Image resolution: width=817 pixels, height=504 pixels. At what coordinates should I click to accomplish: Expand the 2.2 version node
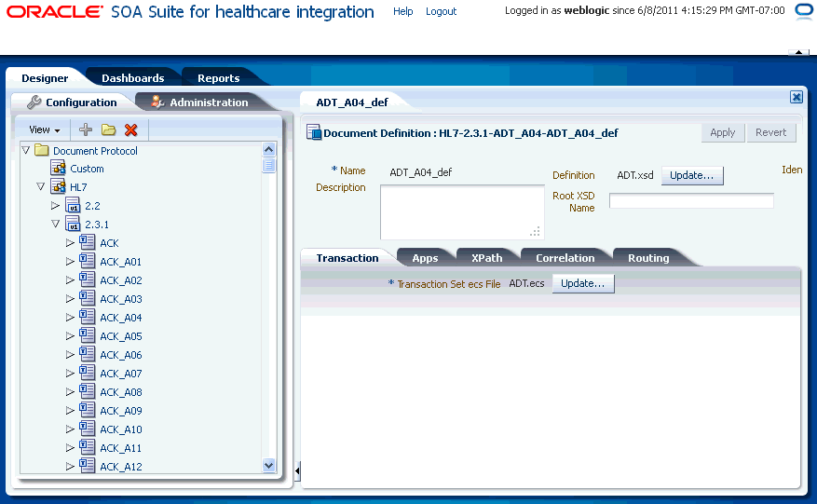tap(55, 205)
